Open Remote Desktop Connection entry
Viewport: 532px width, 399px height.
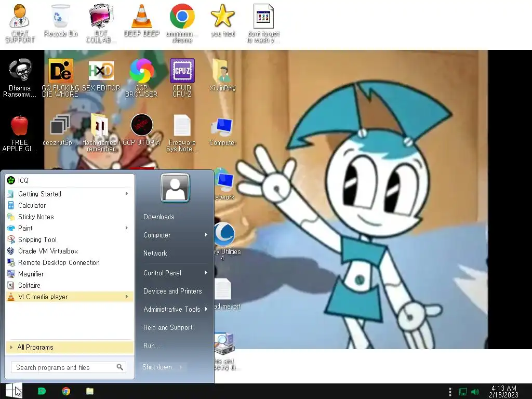coord(70,262)
